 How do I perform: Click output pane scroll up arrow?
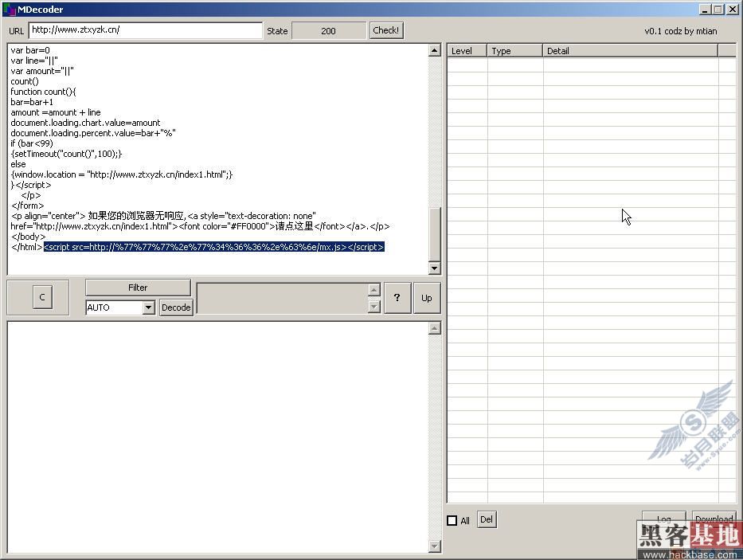pyautogui.click(x=435, y=327)
